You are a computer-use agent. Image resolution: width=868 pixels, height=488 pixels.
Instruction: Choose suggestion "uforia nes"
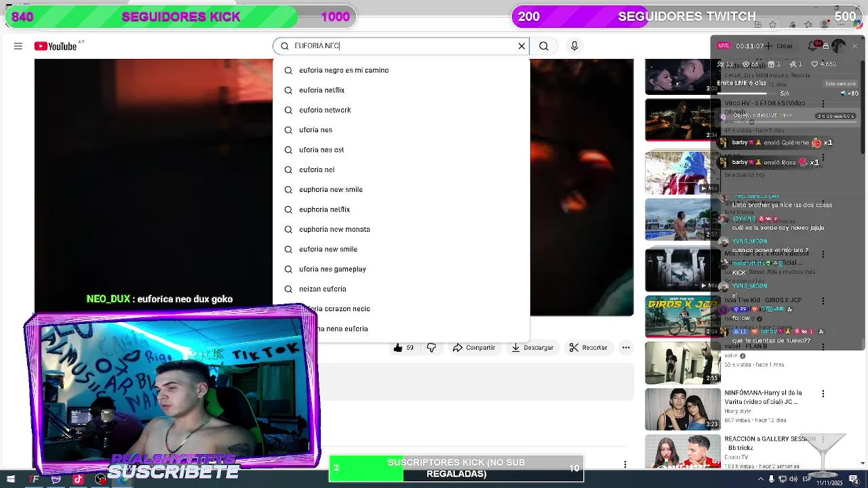[401, 129]
